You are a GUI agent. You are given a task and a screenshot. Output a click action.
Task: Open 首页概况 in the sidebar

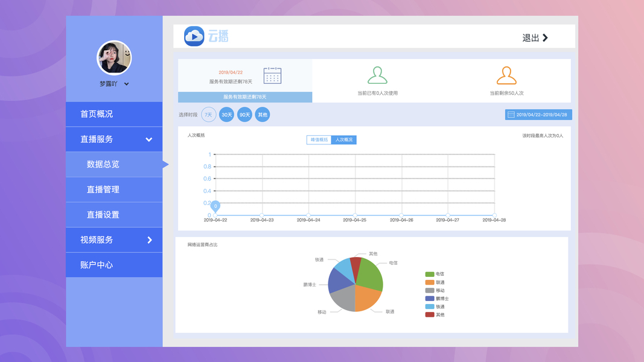114,114
